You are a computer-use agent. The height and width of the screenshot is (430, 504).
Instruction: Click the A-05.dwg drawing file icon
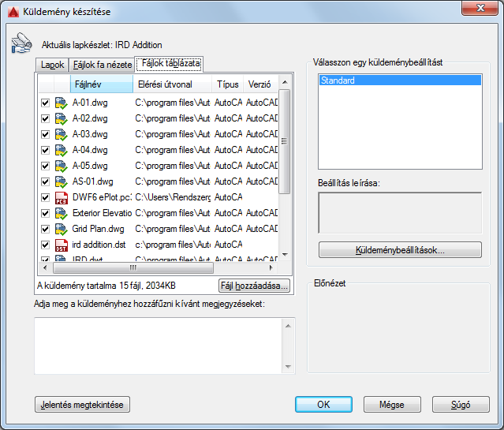61,166
